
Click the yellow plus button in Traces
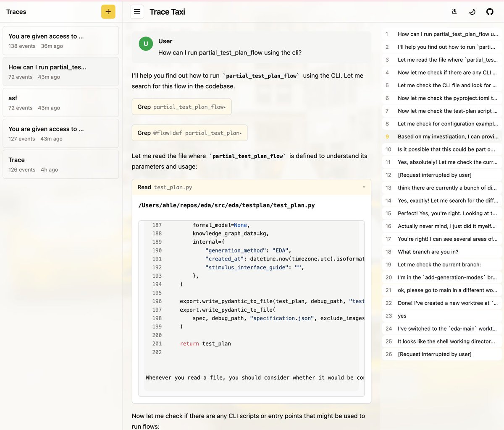[108, 12]
